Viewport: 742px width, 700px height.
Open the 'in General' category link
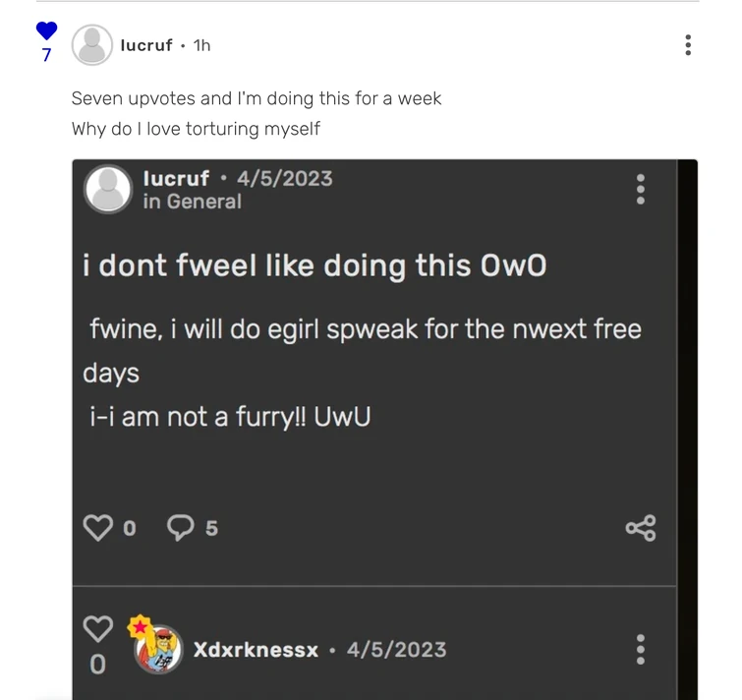click(192, 202)
